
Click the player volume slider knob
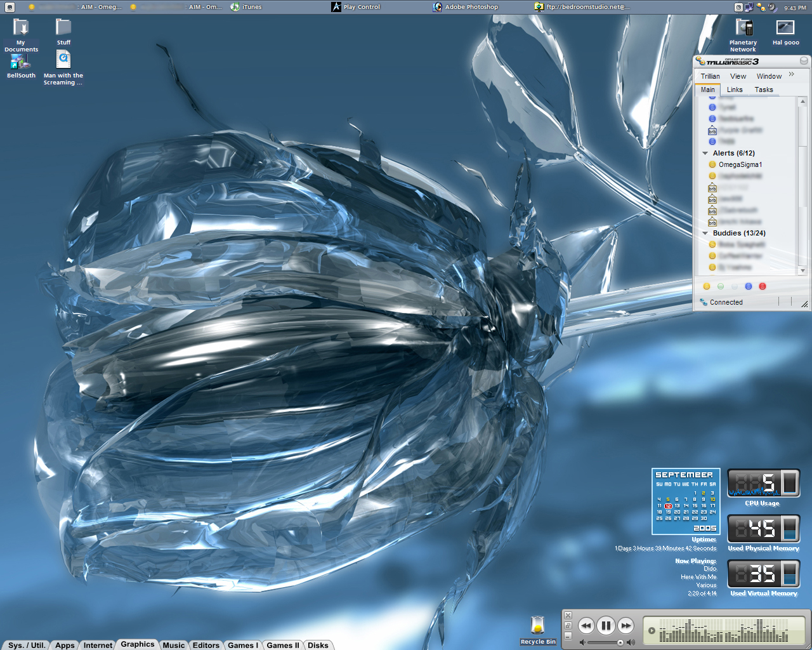[x=620, y=642]
